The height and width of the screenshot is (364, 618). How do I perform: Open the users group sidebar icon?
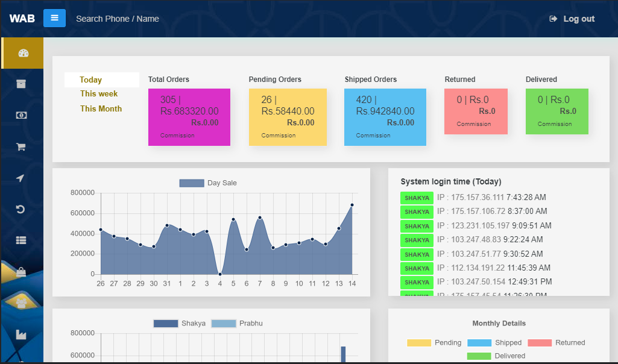point(22,303)
